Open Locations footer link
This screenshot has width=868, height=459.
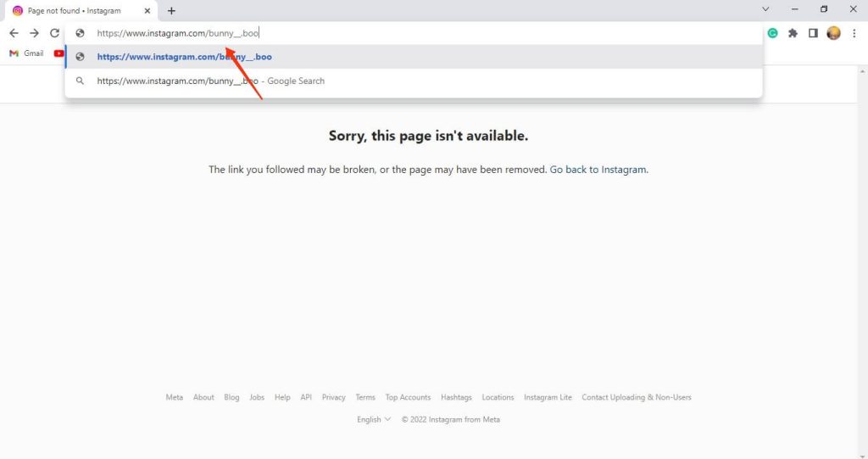(x=498, y=397)
